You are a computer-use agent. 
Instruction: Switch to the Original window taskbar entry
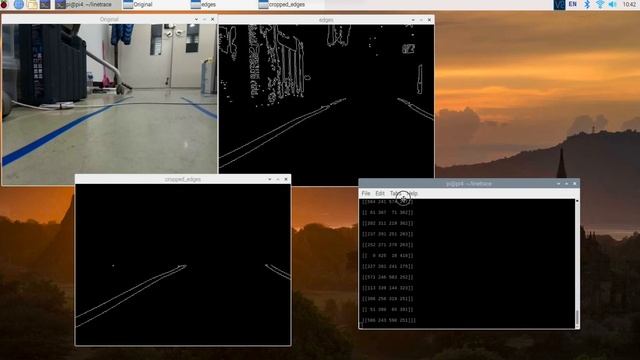point(155,4)
